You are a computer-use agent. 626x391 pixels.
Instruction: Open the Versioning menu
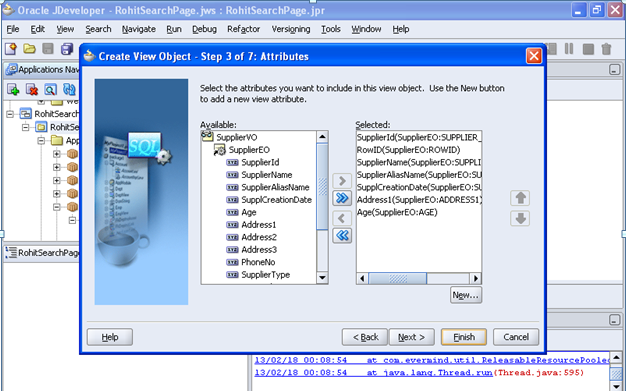(291, 29)
